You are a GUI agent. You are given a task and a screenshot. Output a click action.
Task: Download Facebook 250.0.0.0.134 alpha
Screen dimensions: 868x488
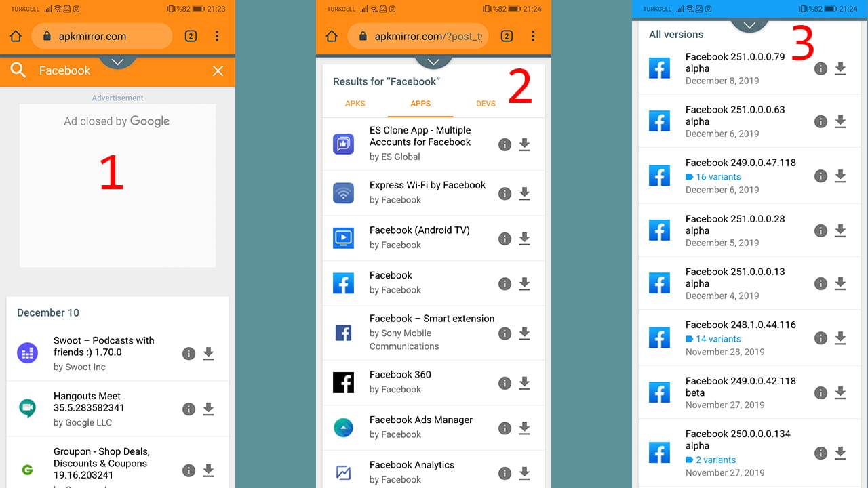(840, 453)
